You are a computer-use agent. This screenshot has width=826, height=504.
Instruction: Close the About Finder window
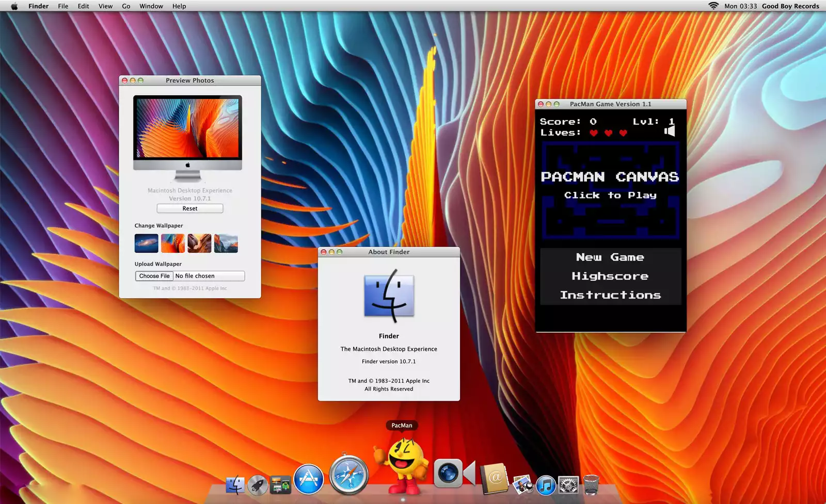tap(324, 252)
